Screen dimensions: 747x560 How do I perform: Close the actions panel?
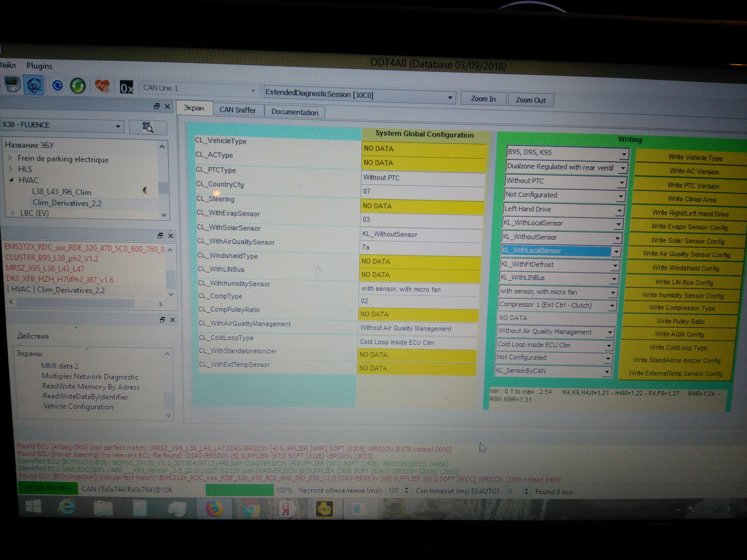tap(173, 320)
